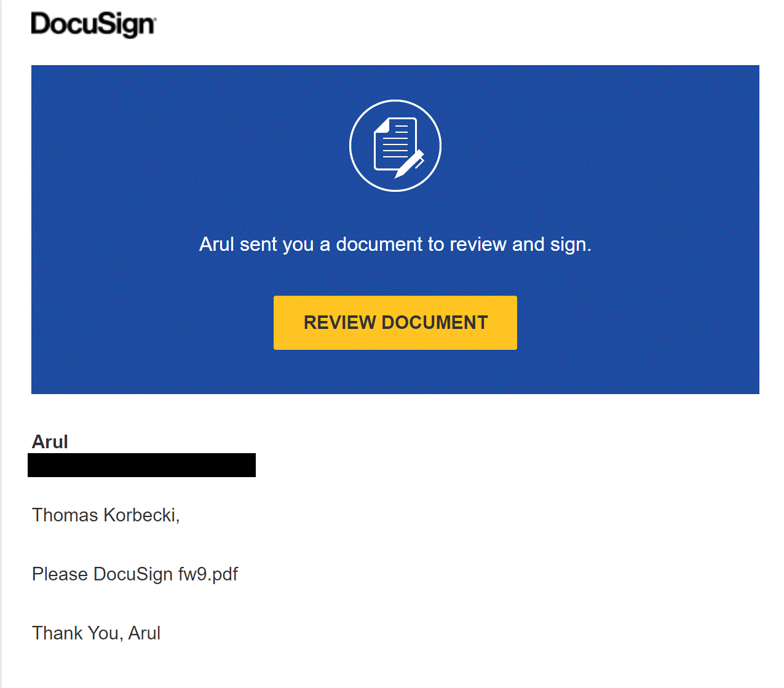Click the "Docu" part of the DocuSign logo
The image size is (784, 688).
(x=64, y=24)
